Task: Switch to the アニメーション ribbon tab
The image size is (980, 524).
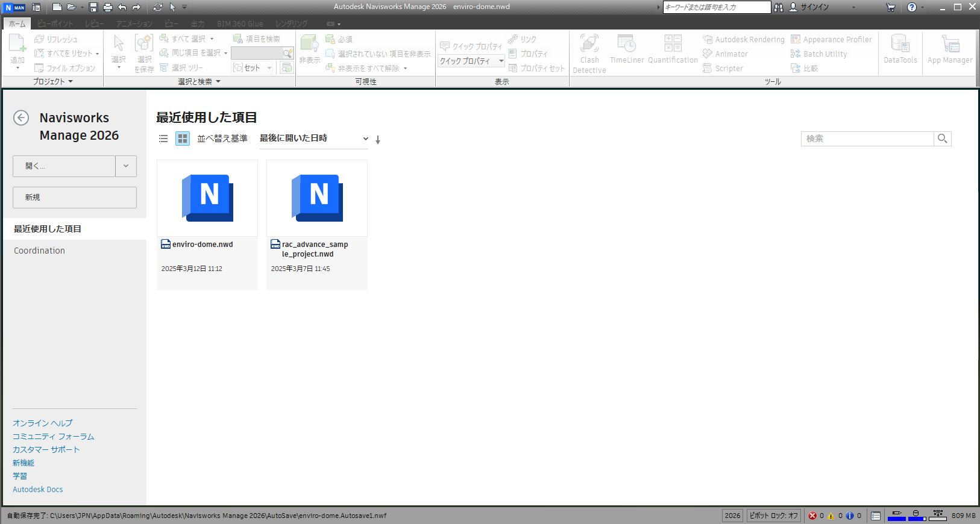Action: click(x=134, y=23)
